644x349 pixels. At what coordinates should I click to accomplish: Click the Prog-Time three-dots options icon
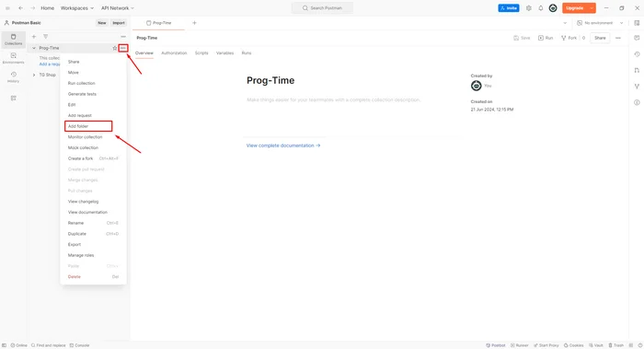click(122, 48)
